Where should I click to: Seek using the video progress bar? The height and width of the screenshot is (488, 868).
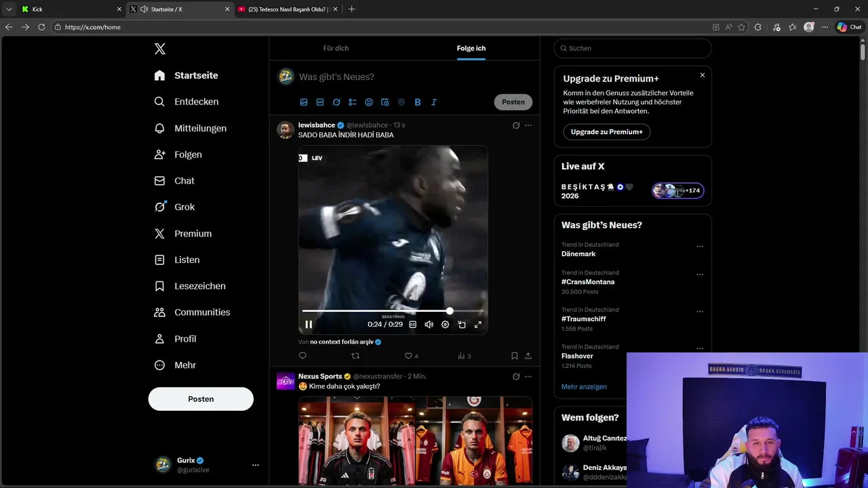pyautogui.click(x=393, y=311)
